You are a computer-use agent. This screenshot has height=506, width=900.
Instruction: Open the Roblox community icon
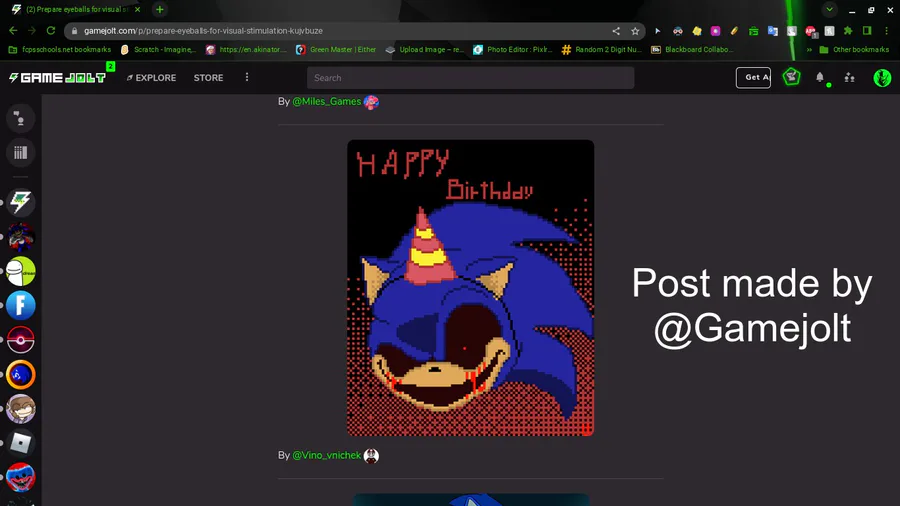[x=21, y=443]
